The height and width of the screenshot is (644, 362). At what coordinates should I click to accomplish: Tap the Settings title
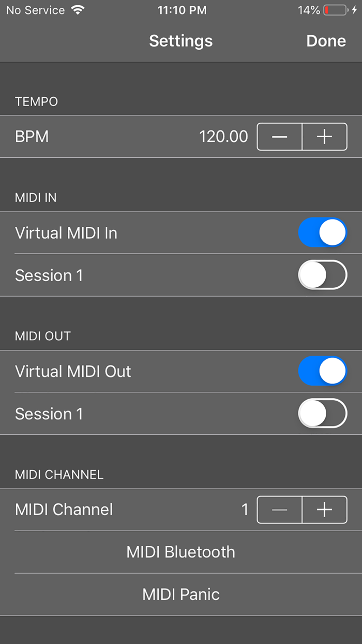coord(180,40)
